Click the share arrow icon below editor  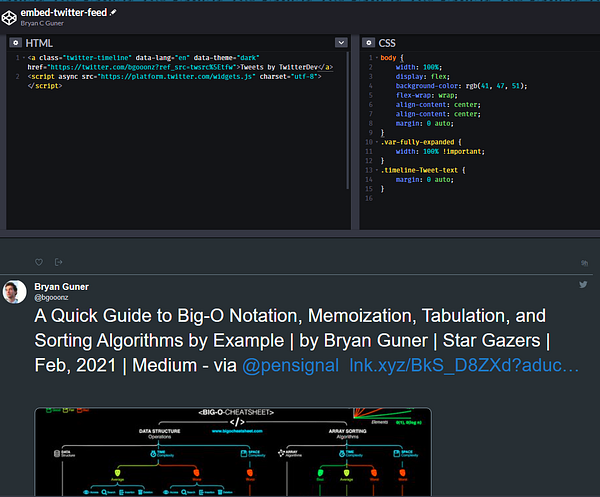59,262
